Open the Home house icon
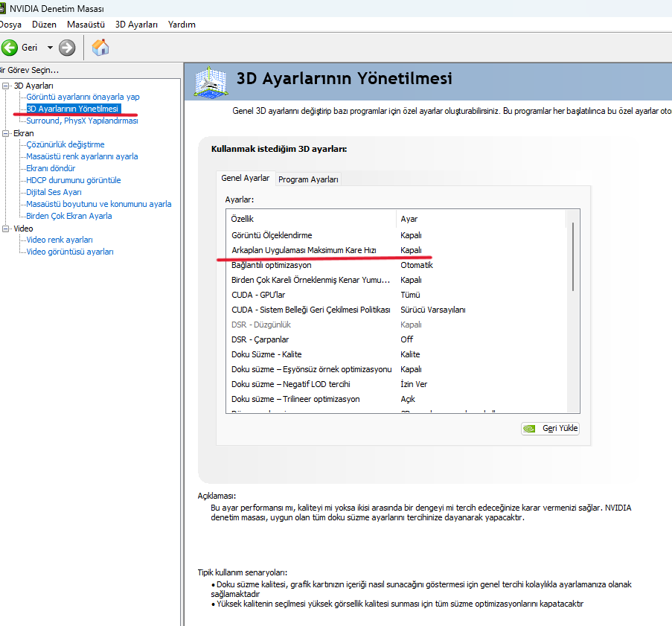 point(100,47)
